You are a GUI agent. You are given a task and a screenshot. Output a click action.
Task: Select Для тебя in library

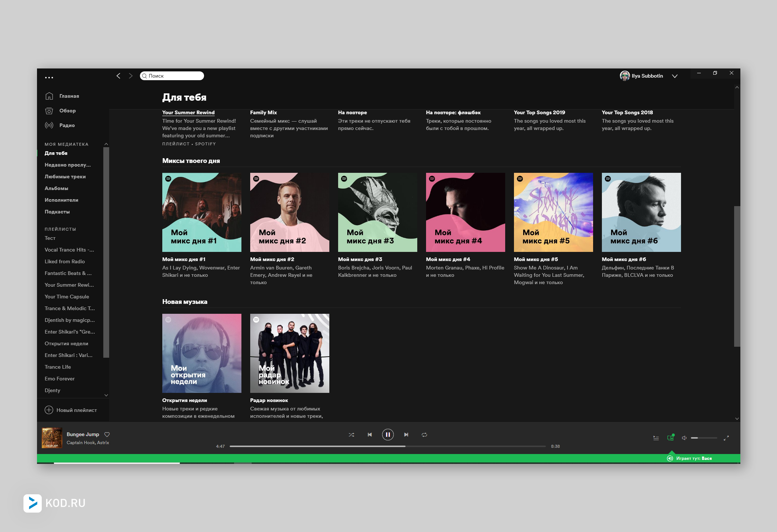pos(56,153)
